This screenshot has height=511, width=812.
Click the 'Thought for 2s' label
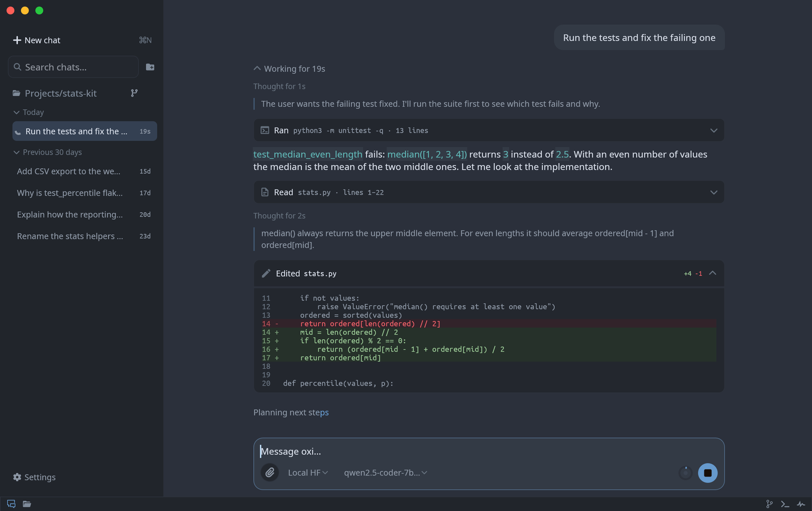[x=279, y=216]
